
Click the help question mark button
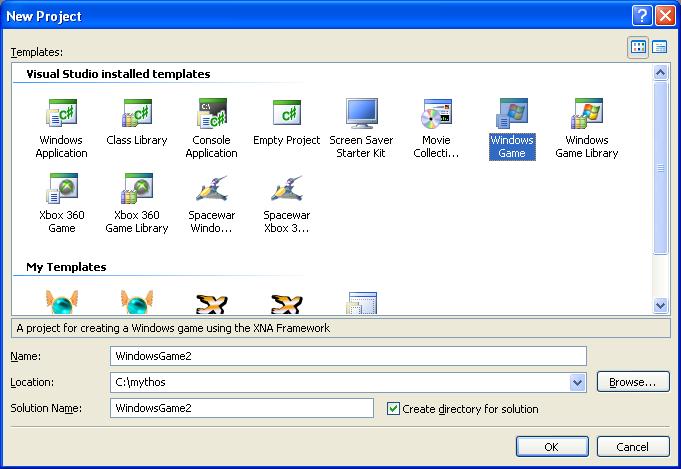[x=642, y=16]
